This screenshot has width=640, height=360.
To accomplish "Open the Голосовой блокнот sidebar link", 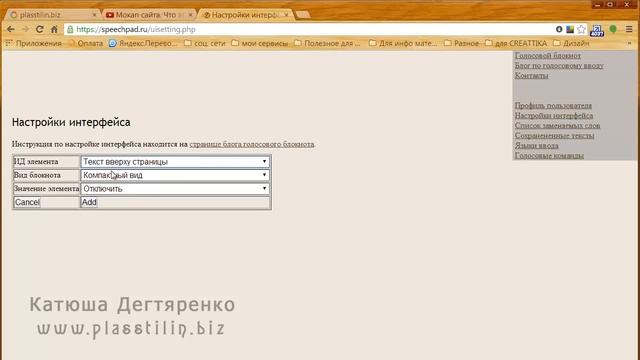I will coord(548,56).
